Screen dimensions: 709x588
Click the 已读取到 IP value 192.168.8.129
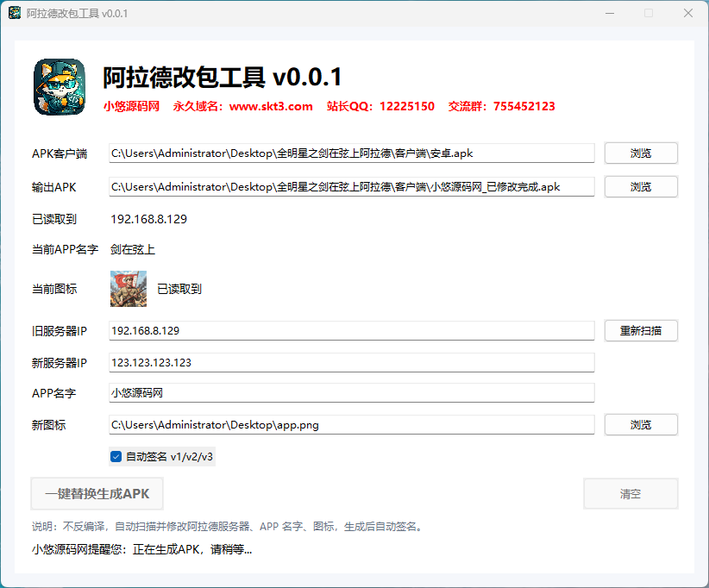click(x=148, y=219)
